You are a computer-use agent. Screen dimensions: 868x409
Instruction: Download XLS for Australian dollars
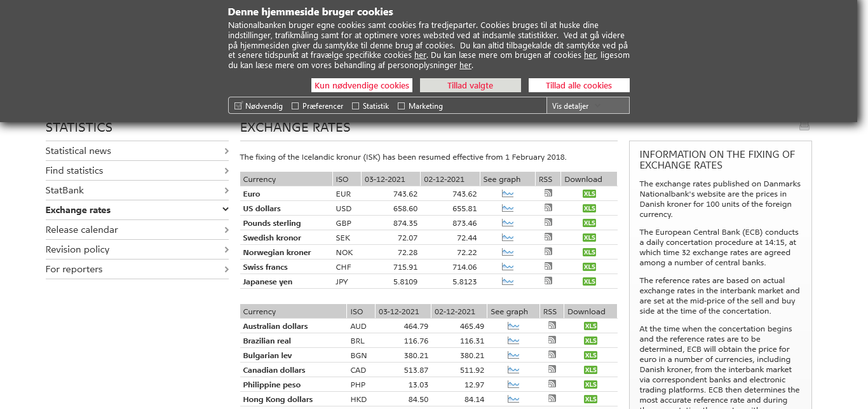[590, 326]
